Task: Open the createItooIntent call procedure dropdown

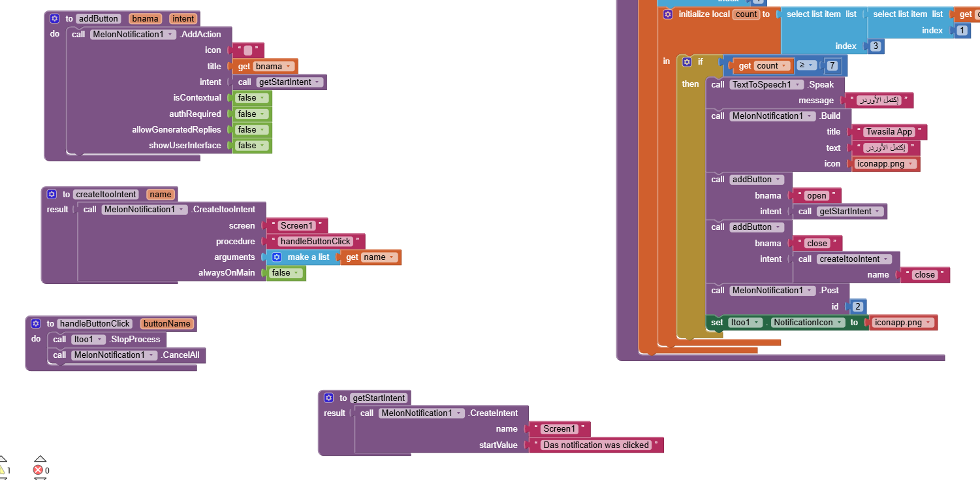Action: pos(855,259)
